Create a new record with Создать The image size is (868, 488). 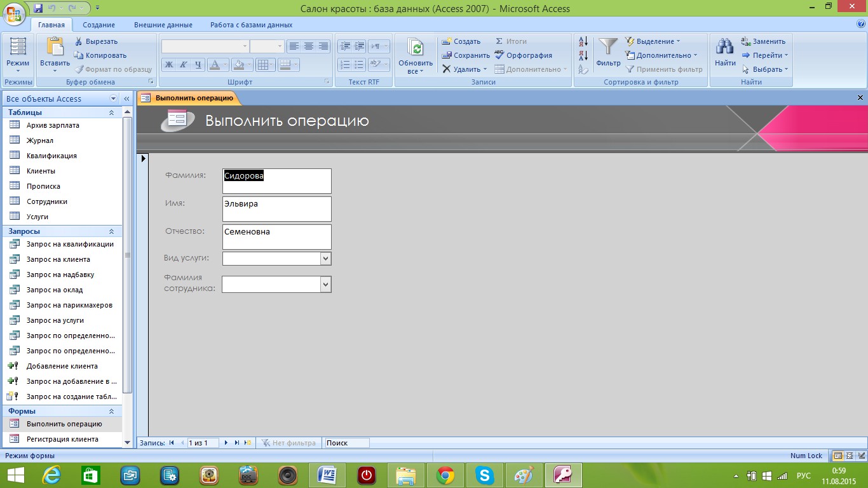point(461,41)
